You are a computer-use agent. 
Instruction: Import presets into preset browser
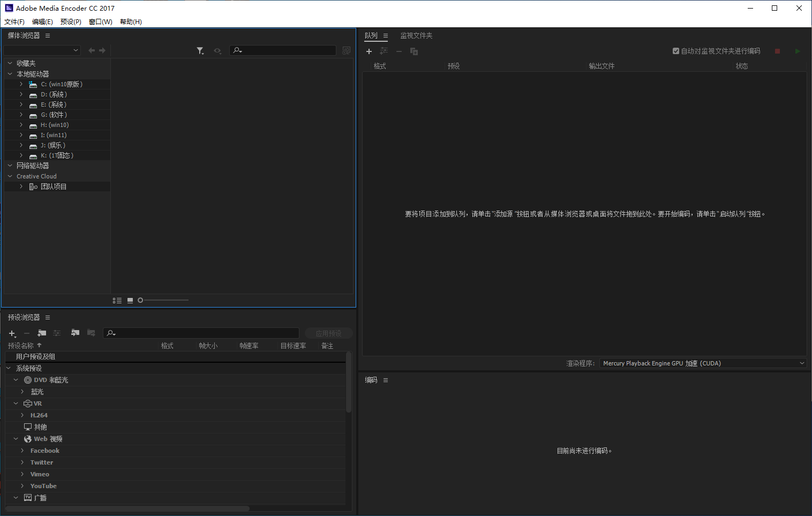point(75,333)
